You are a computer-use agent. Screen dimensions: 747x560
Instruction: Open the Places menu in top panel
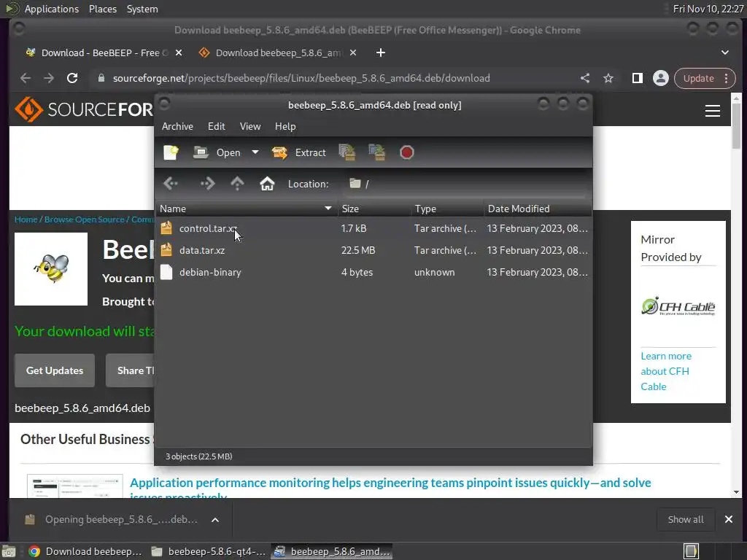[103, 9]
